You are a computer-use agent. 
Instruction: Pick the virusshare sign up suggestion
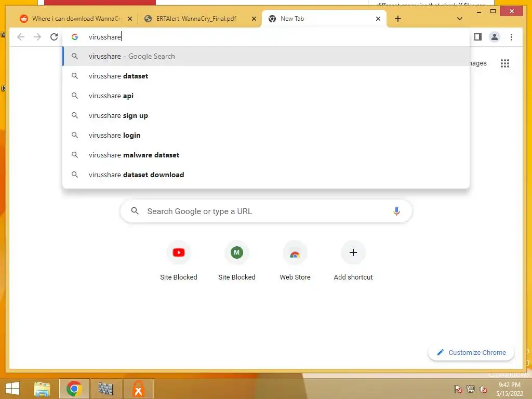coord(266,115)
